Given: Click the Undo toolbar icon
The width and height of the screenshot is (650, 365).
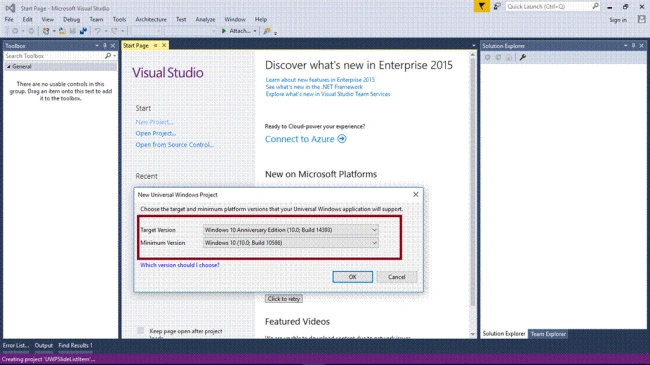Looking at the screenshot, I should coord(98,31).
